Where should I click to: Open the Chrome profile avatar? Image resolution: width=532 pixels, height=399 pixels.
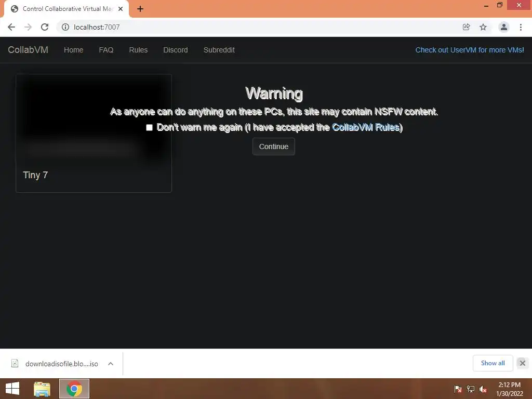coord(504,27)
